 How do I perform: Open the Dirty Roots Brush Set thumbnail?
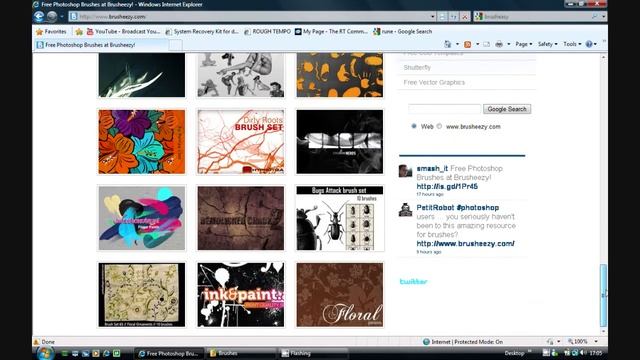point(241,142)
